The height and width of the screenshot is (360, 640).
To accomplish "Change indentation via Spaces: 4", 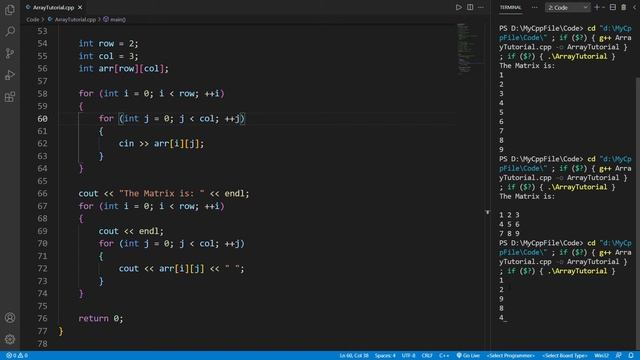I will (x=385, y=356).
